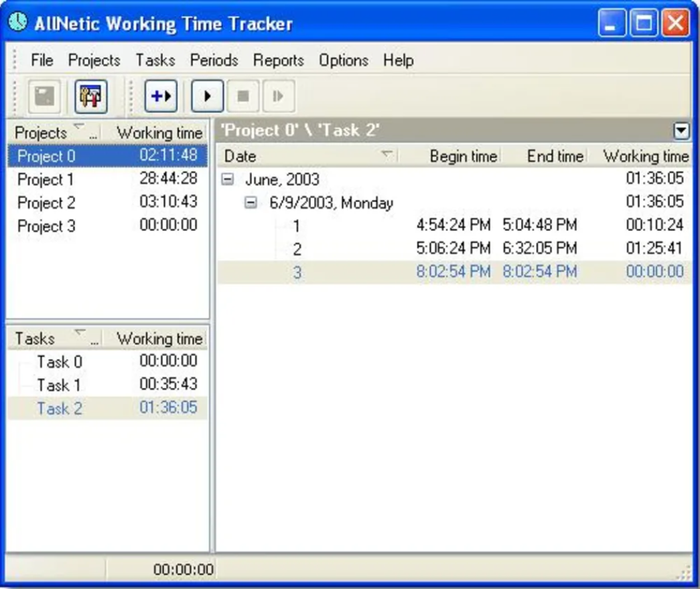Select Task 2 in the tasks list
Image resolution: width=700 pixels, height=589 pixels.
point(108,408)
